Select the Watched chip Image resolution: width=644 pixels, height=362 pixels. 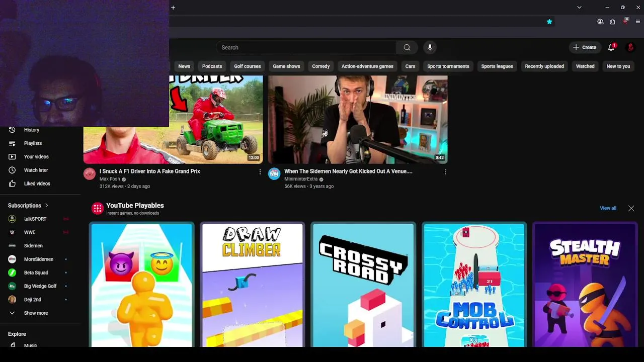585,66
